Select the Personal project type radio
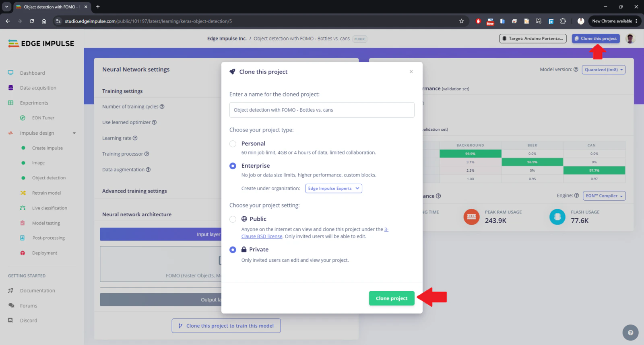The image size is (644, 345). click(233, 144)
